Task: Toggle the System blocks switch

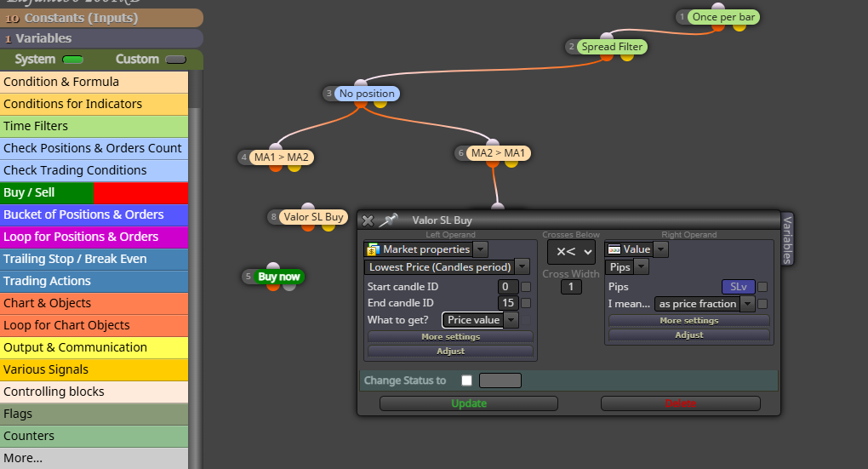Action: point(73,60)
